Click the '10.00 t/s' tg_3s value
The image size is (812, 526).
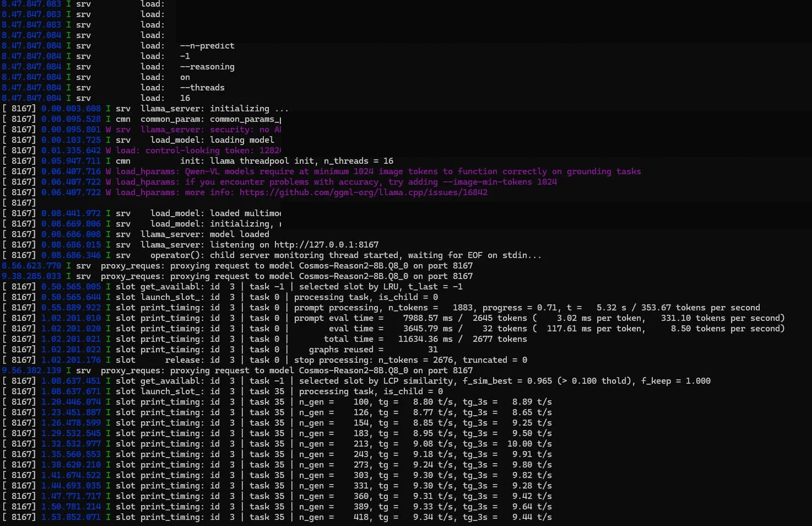click(x=529, y=444)
